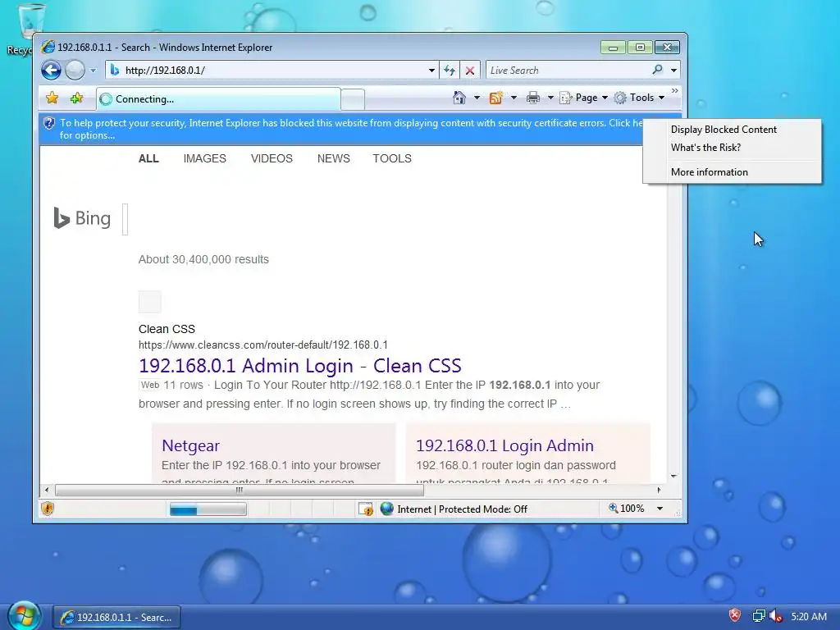This screenshot has height=630, width=840.
Task: Open the 192.168.0.1 Login Admin card link
Action: tap(504, 445)
